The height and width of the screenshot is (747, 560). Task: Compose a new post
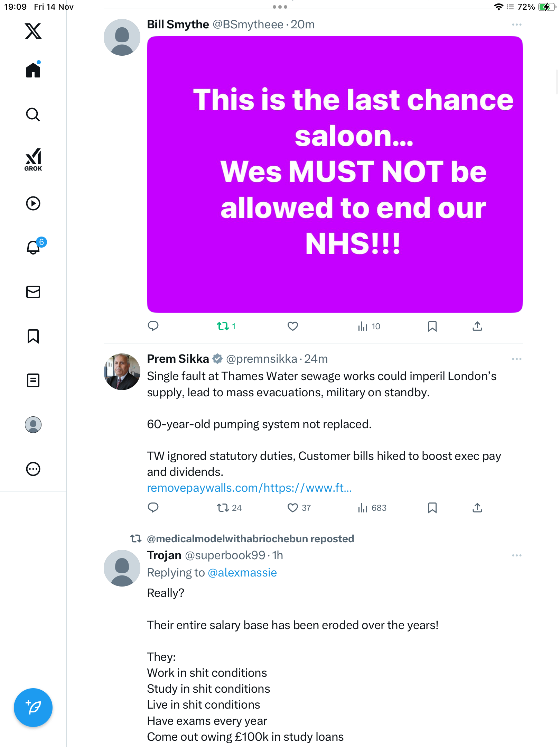coord(33,708)
